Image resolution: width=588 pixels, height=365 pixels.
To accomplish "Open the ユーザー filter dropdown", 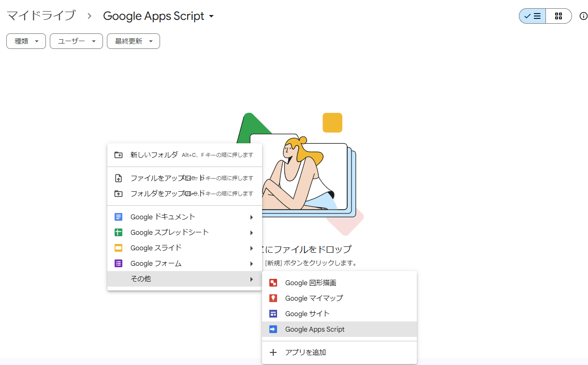I will tap(76, 41).
